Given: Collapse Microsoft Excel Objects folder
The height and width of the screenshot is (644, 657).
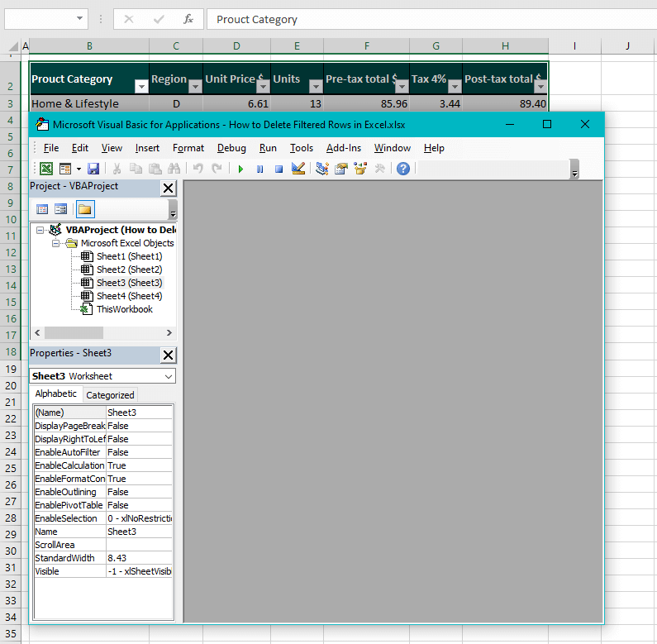Looking at the screenshot, I should [55, 243].
